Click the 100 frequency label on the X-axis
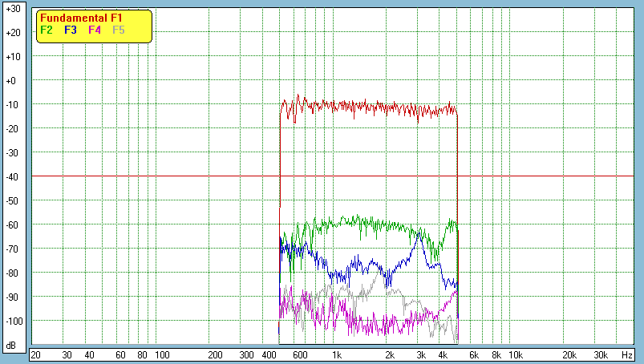The height and width of the screenshot is (364, 644). (x=162, y=354)
